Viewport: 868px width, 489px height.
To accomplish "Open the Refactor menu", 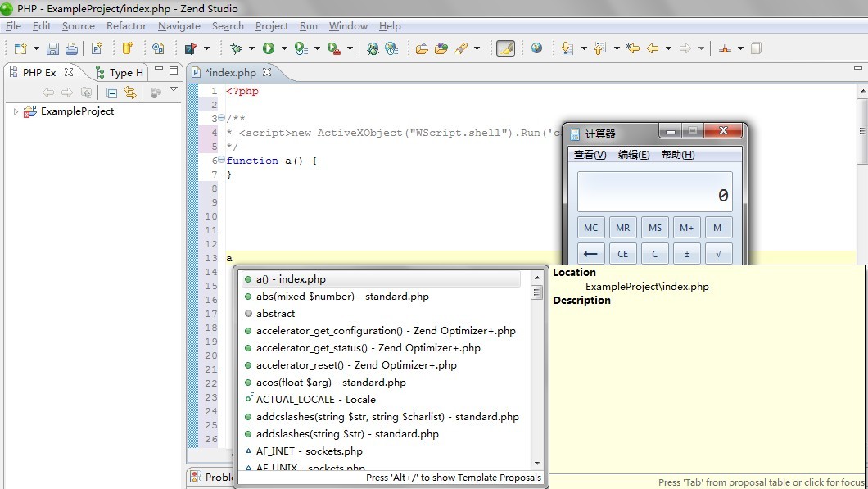I will coord(126,25).
